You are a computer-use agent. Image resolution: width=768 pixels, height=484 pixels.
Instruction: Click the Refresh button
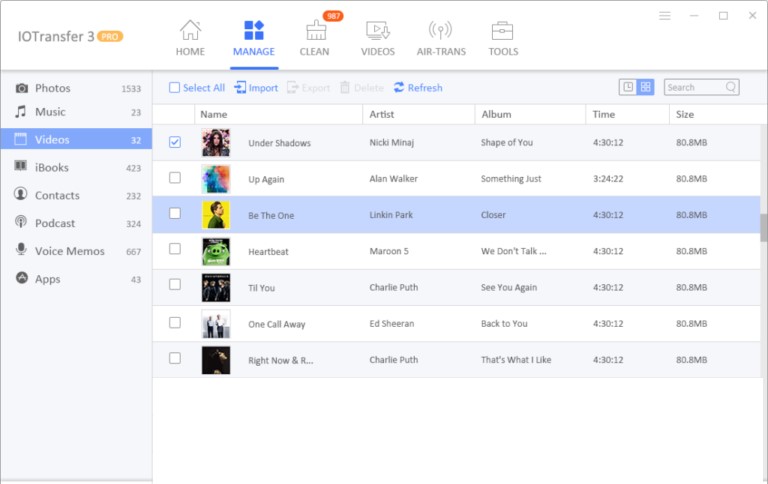tap(418, 88)
